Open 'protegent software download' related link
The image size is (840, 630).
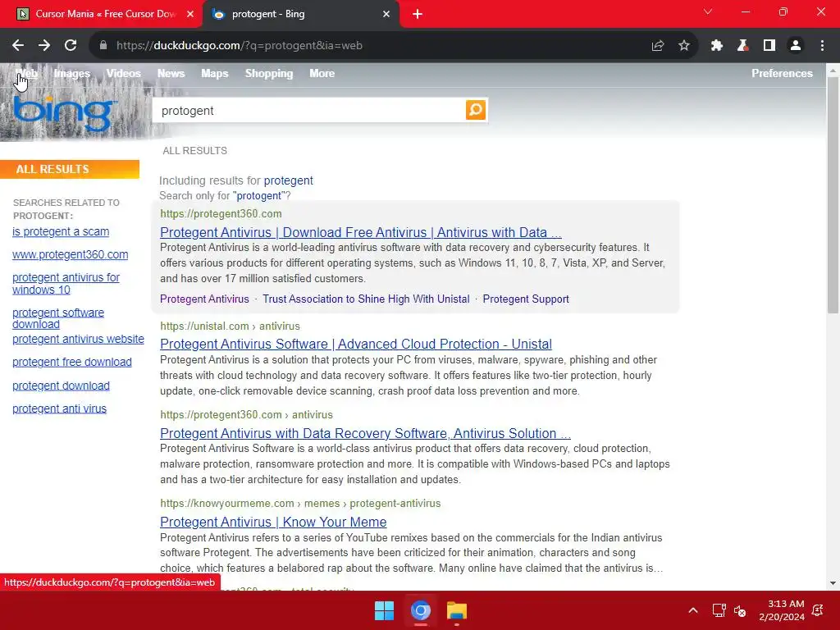pyautogui.click(x=58, y=318)
